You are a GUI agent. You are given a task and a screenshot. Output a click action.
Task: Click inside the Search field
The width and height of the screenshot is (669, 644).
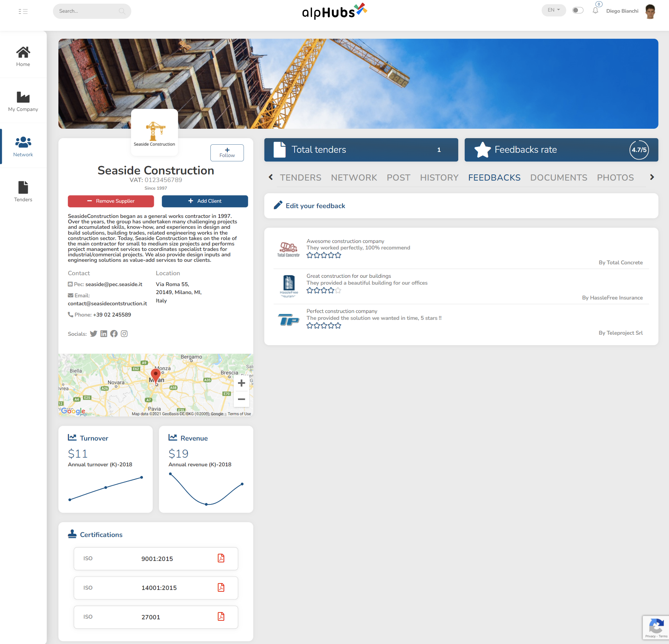[92, 11]
